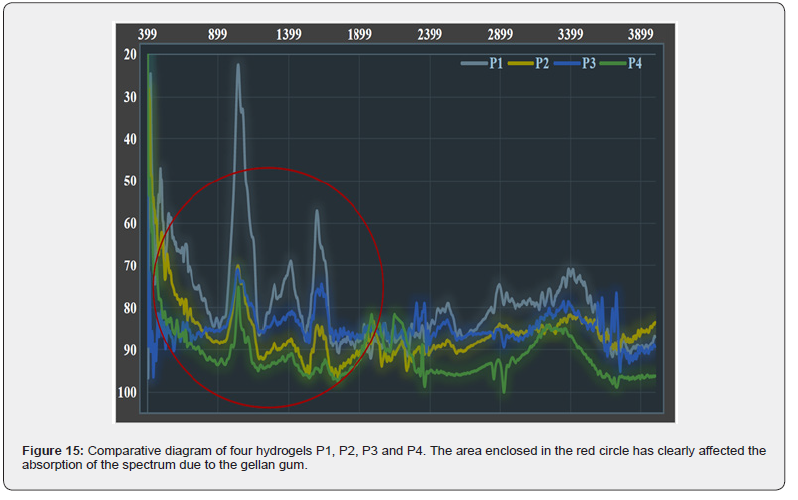Click the 1899 x-axis label
The image size is (798, 500).
359,34
